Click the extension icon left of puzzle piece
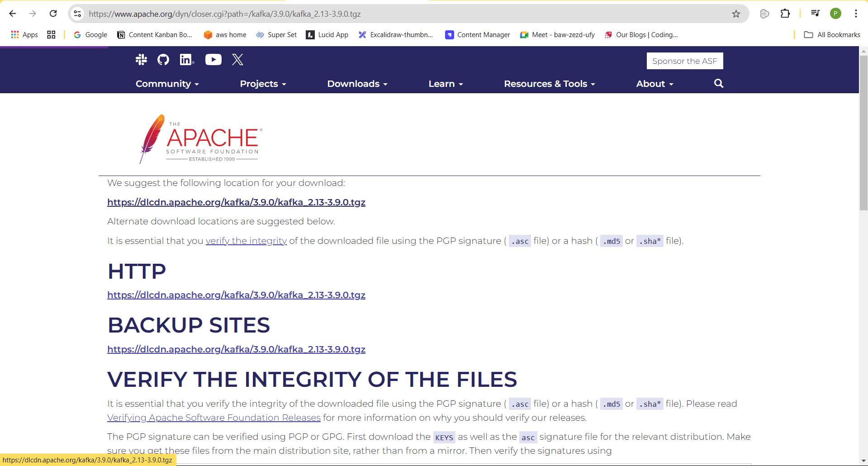This screenshot has height=466, width=868. point(764,14)
